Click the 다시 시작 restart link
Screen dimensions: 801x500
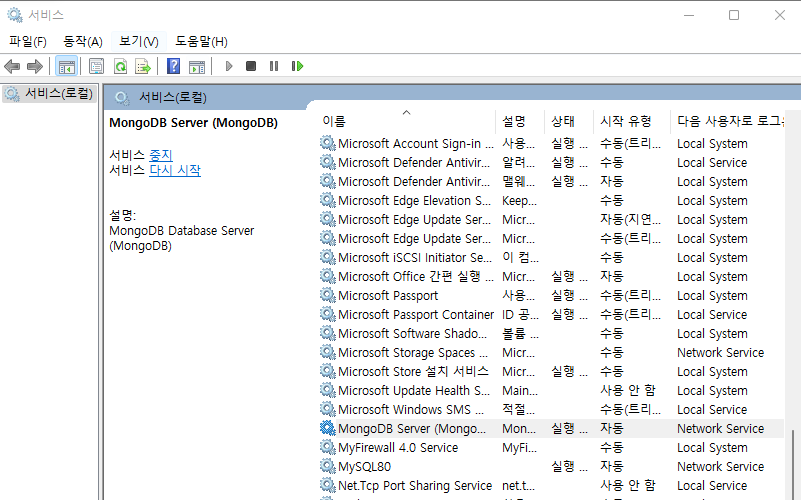point(175,170)
